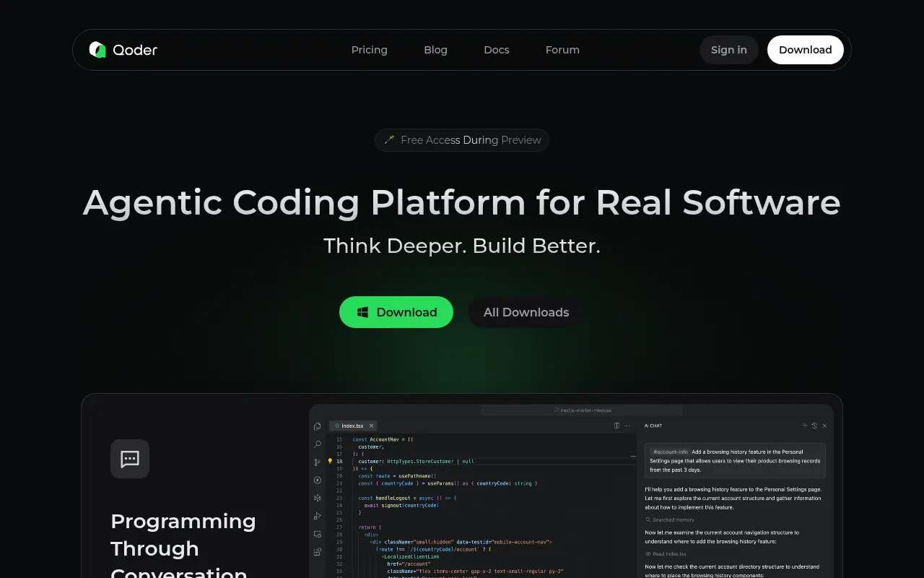Image resolution: width=924 pixels, height=578 pixels.
Task: Select the Run and Debug icon
Action: (x=318, y=515)
